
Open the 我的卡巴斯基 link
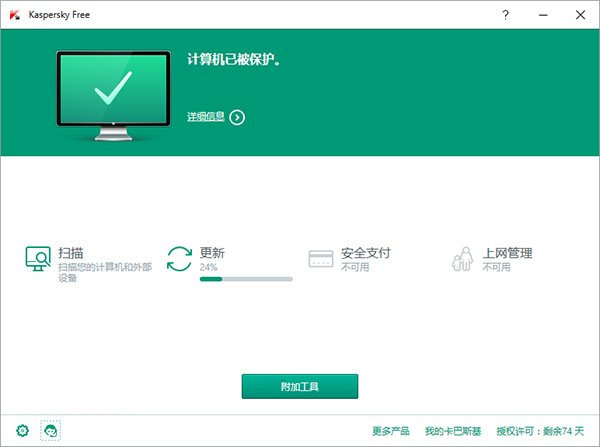pyautogui.click(x=449, y=431)
